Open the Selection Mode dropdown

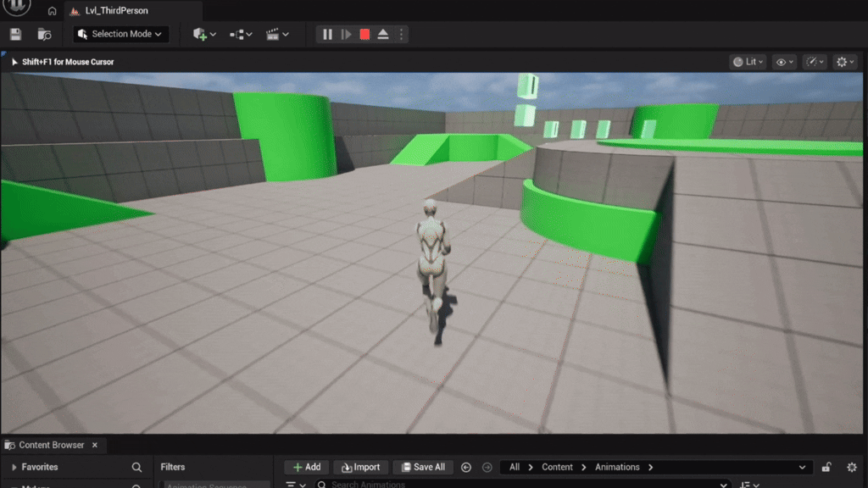pos(121,34)
